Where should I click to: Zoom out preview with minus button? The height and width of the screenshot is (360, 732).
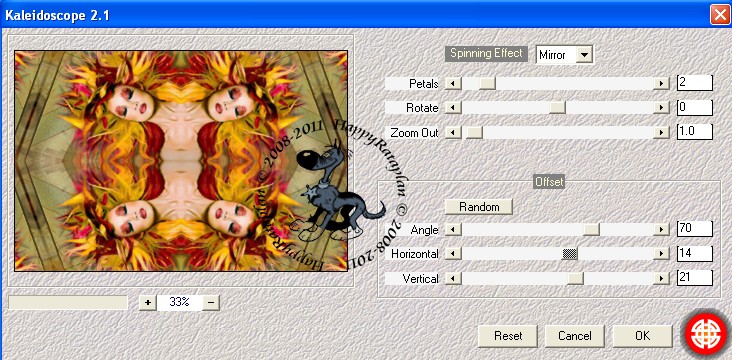click(x=211, y=303)
